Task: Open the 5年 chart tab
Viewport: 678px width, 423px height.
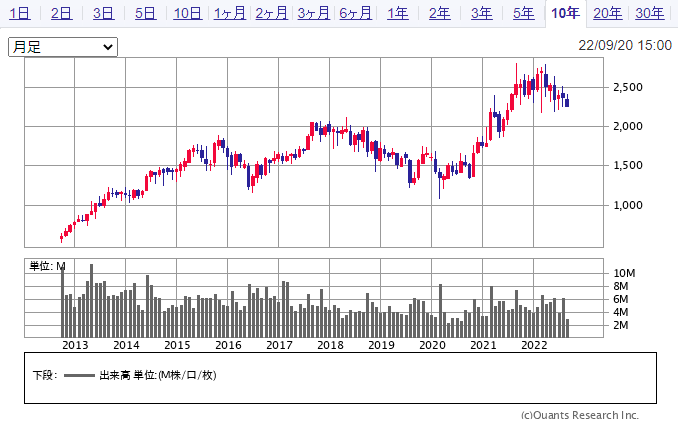Action: tap(523, 13)
